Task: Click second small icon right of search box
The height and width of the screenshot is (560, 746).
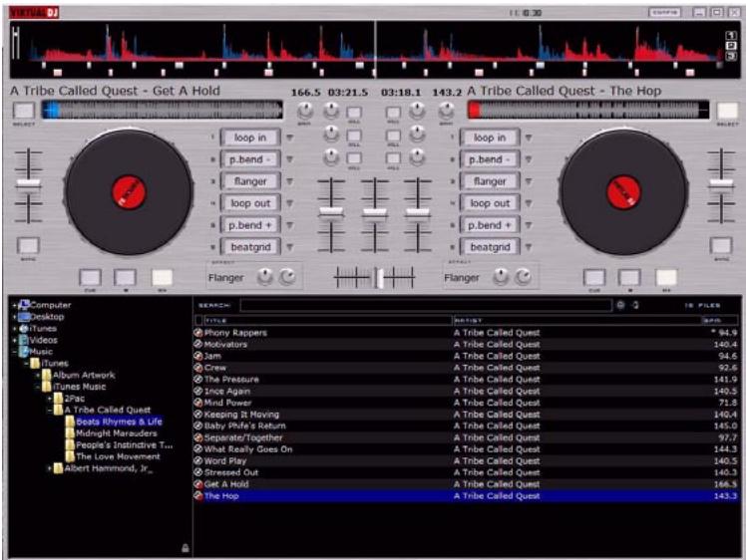Action: pyautogui.click(x=635, y=305)
